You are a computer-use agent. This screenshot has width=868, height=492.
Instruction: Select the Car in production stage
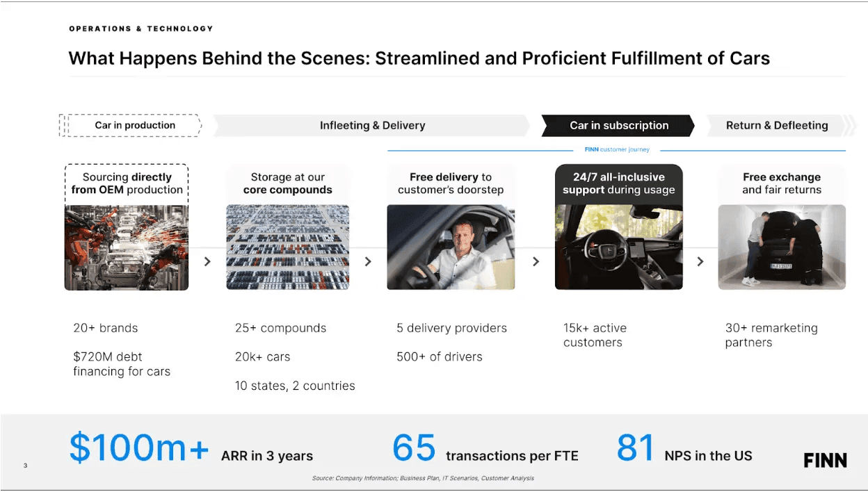(x=131, y=126)
